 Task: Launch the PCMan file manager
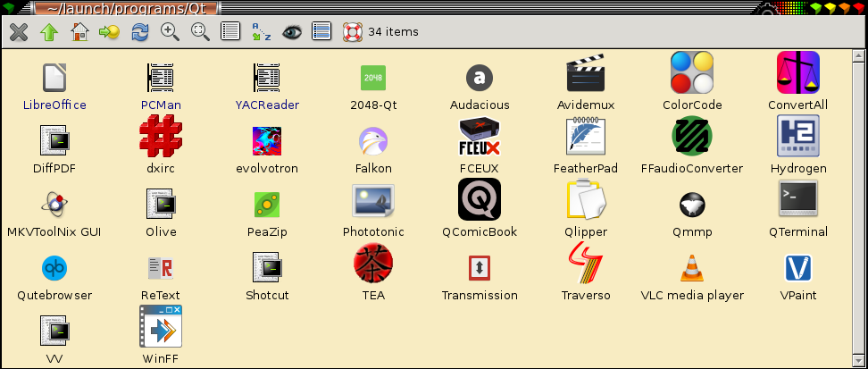tap(161, 78)
